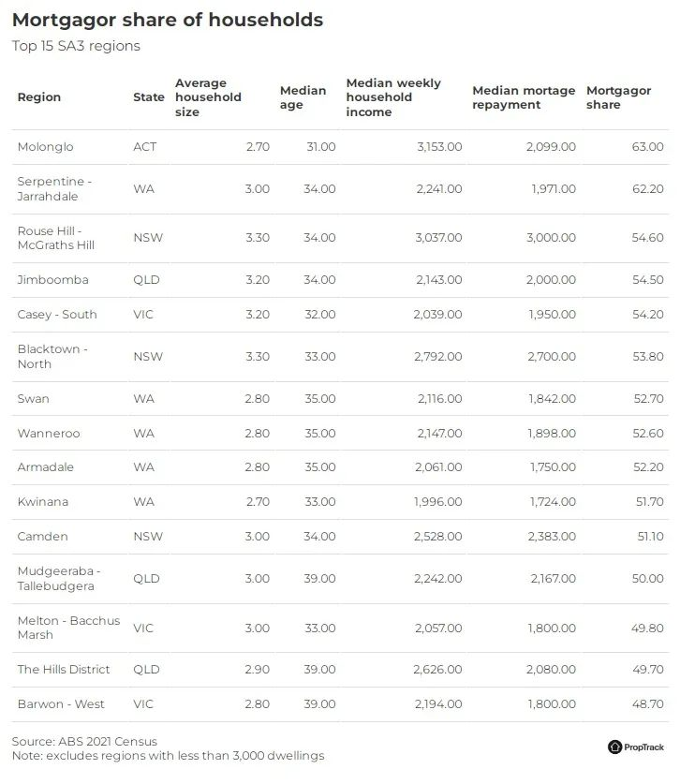Click the Median age column header
The height and width of the screenshot is (784, 695).
click(303, 97)
